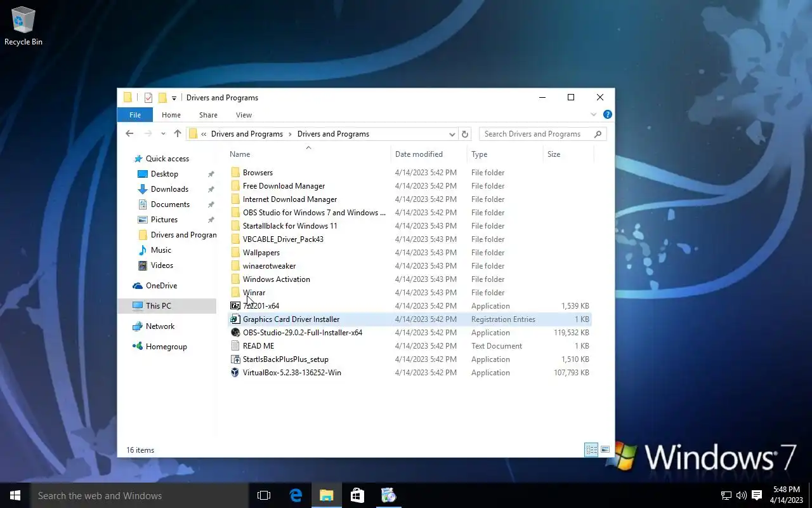Select Documents in navigation pane
812x508 pixels.
tap(170, 204)
